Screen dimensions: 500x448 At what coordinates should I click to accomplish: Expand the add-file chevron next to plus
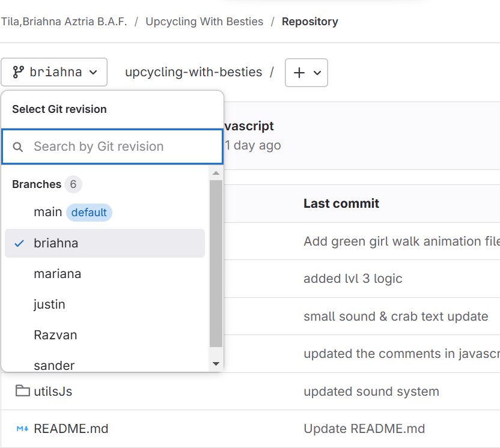317,73
